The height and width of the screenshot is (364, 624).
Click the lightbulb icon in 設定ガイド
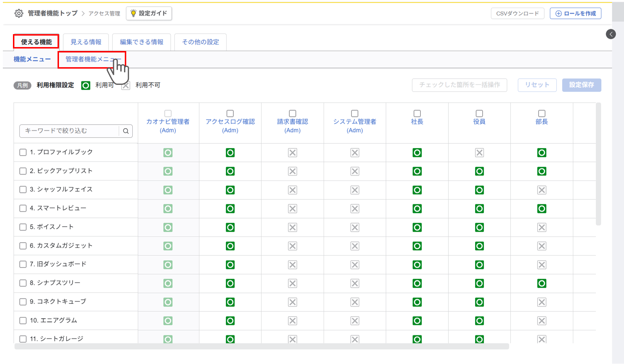(x=133, y=13)
